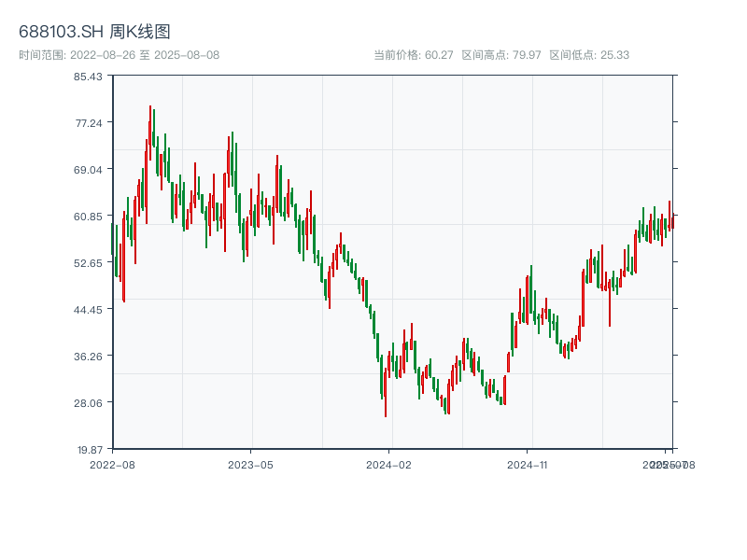Screen dimensions: 747x560
Task: Click the 2024-02 x-axis date label
Action: (388, 464)
